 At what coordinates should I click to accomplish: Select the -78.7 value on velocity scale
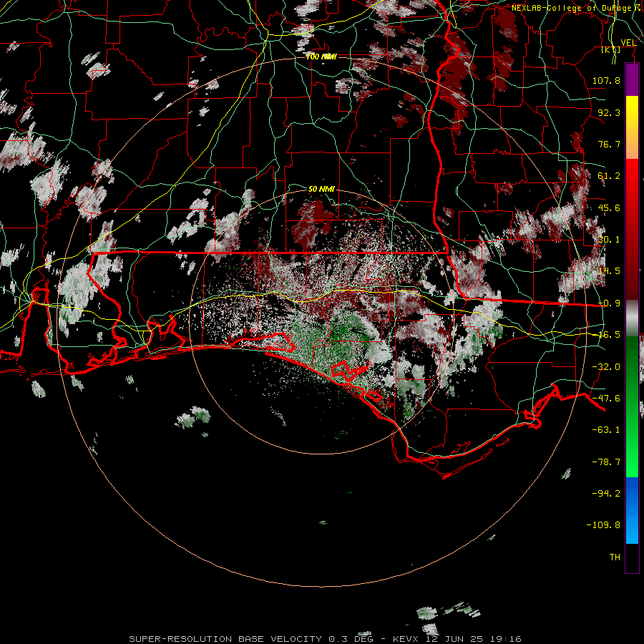[x=606, y=462]
